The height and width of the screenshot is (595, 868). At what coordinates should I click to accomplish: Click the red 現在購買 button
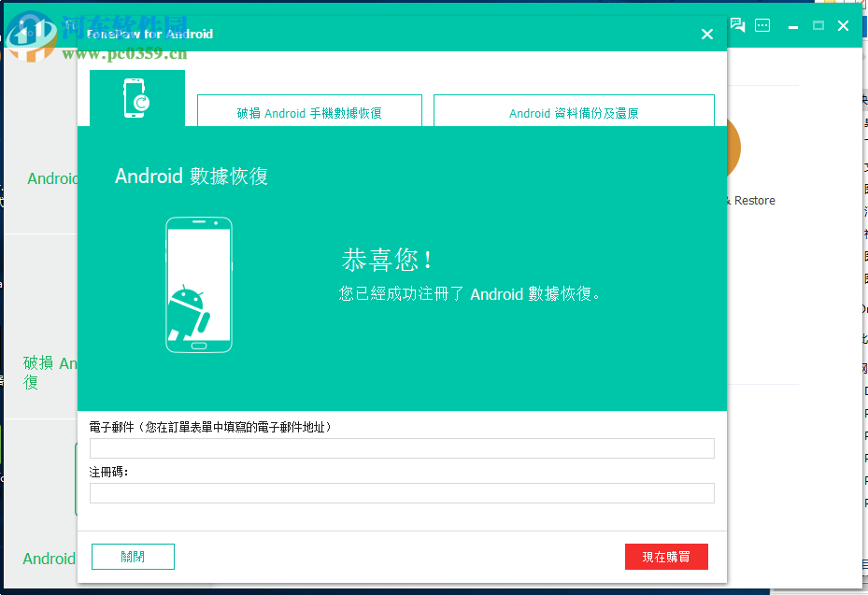[666, 556]
